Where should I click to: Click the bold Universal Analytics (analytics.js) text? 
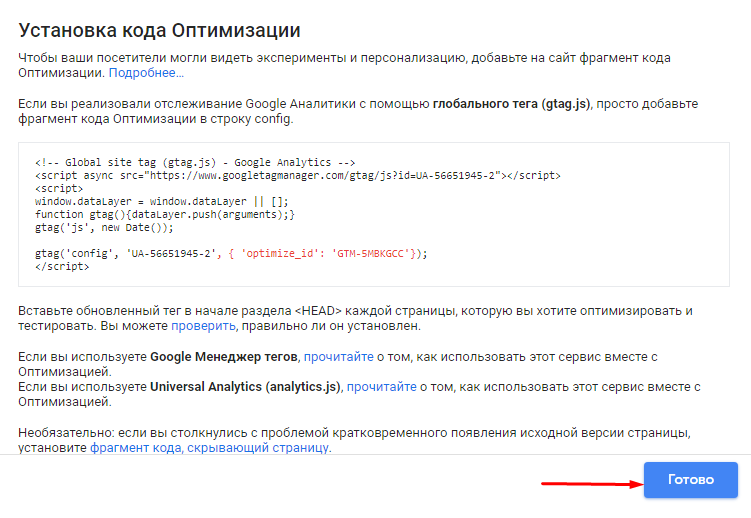click(x=245, y=387)
